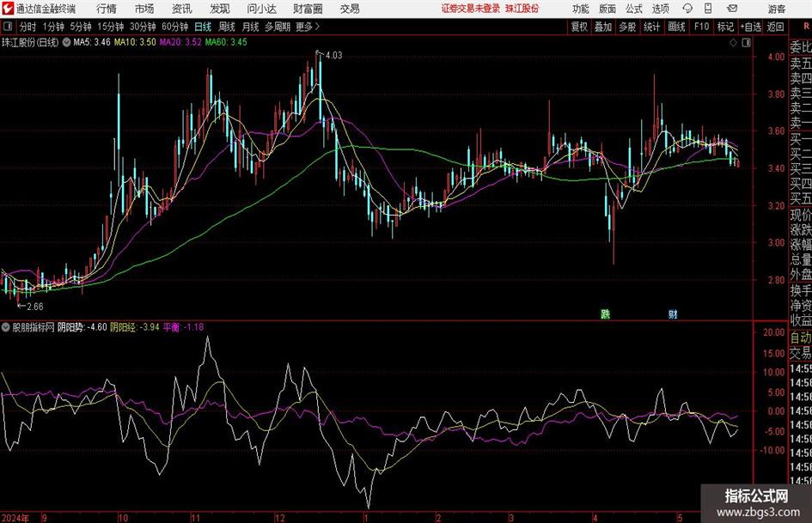The image size is (812, 523).
Task: Open the 发现 menu
Action: point(220,9)
